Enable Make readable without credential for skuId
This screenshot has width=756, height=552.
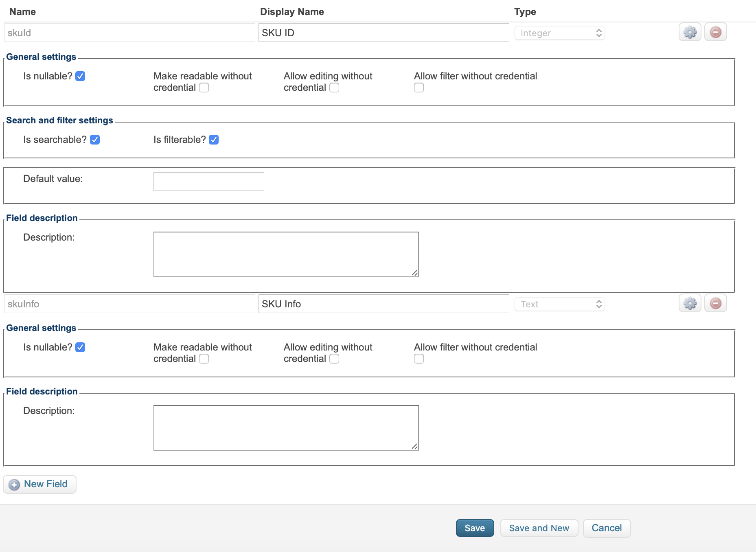[204, 88]
